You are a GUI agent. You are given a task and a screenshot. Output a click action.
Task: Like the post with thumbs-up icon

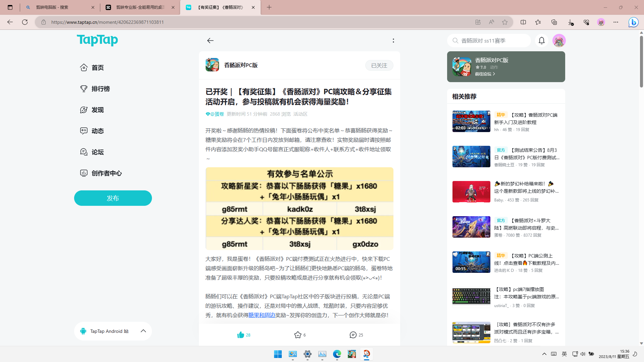(241, 335)
